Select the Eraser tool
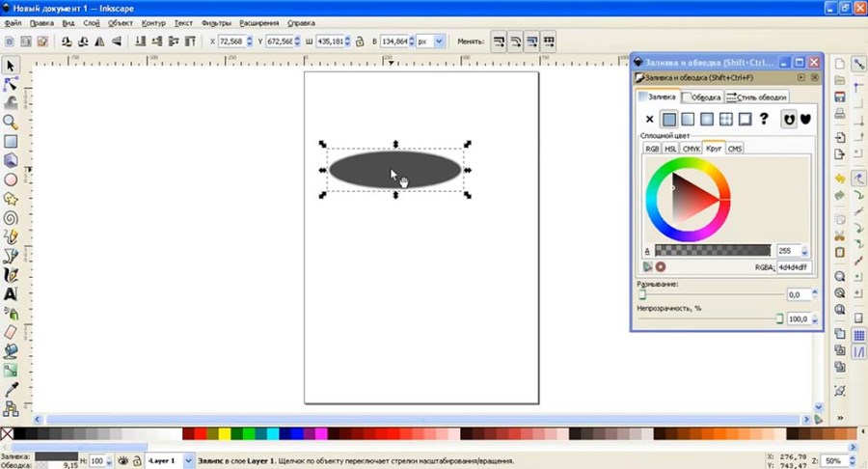 (x=10, y=332)
